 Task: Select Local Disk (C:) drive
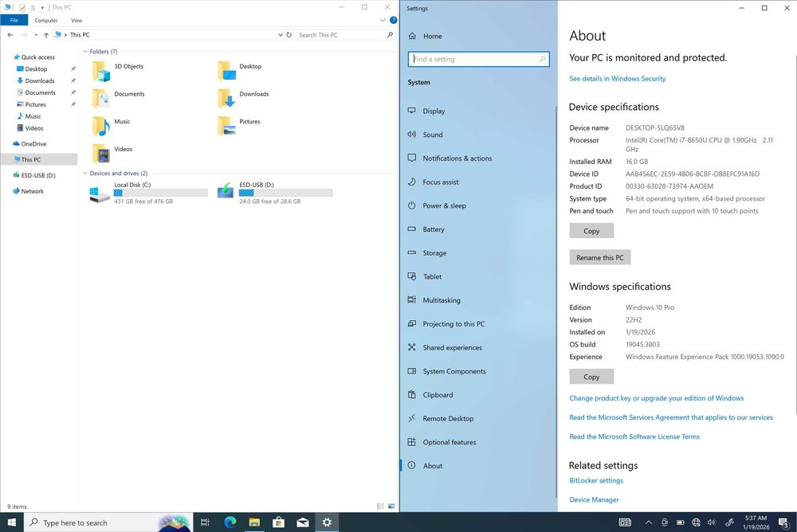pyautogui.click(x=148, y=193)
